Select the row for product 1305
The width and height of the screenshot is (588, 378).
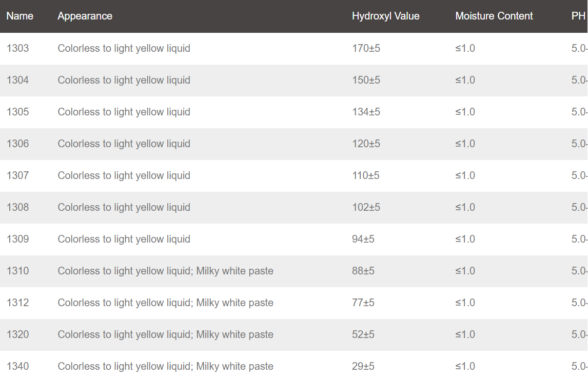coord(294,112)
